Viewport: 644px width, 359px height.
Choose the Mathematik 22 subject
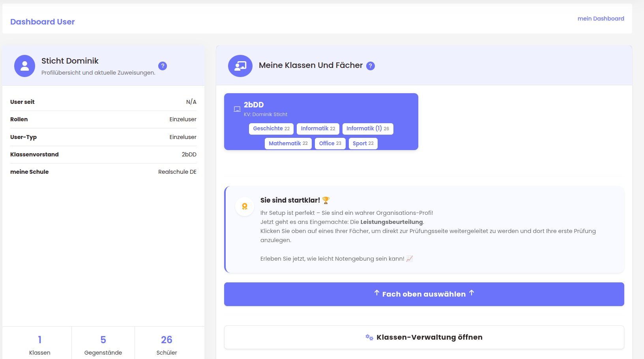288,143
